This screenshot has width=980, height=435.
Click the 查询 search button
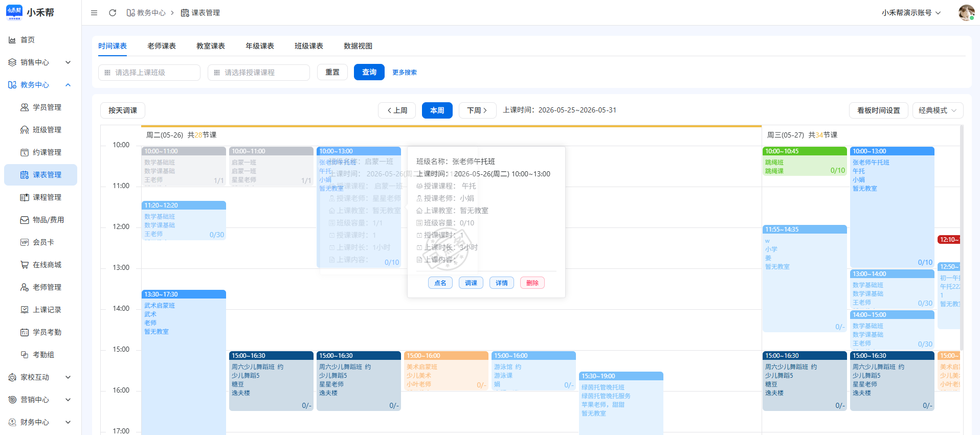tap(369, 73)
